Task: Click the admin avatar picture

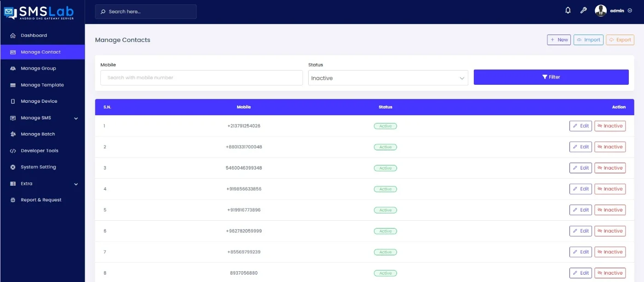Action: coord(601,11)
